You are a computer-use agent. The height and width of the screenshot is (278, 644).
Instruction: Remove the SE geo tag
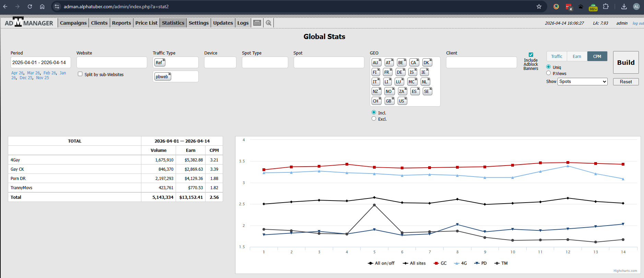pos(431,89)
